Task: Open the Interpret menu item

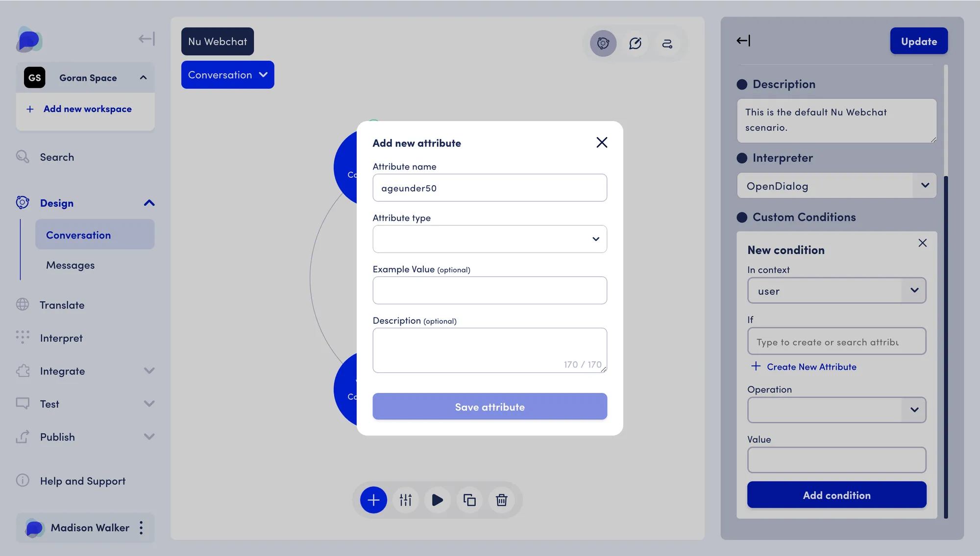Action: [x=61, y=338]
